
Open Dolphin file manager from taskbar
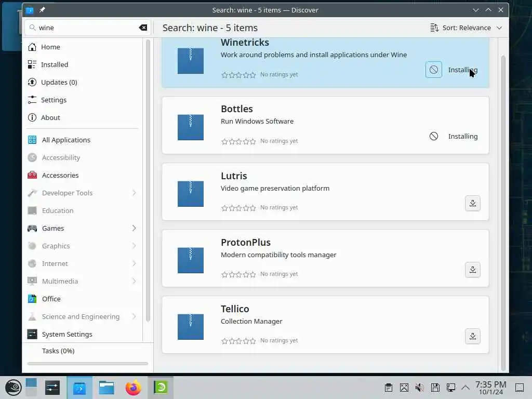coord(106,388)
